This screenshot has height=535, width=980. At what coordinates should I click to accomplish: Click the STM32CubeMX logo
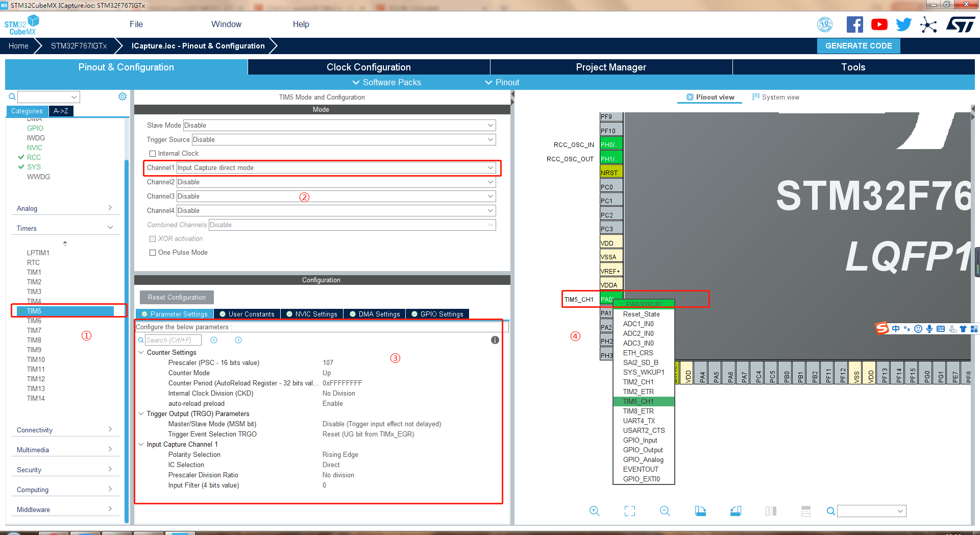pyautogui.click(x=21, y=25)
